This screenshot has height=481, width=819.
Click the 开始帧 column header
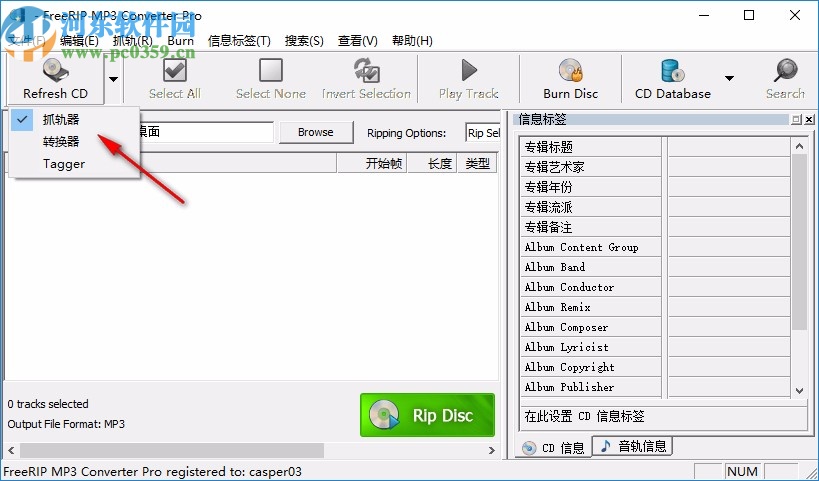tap(372, 163)
